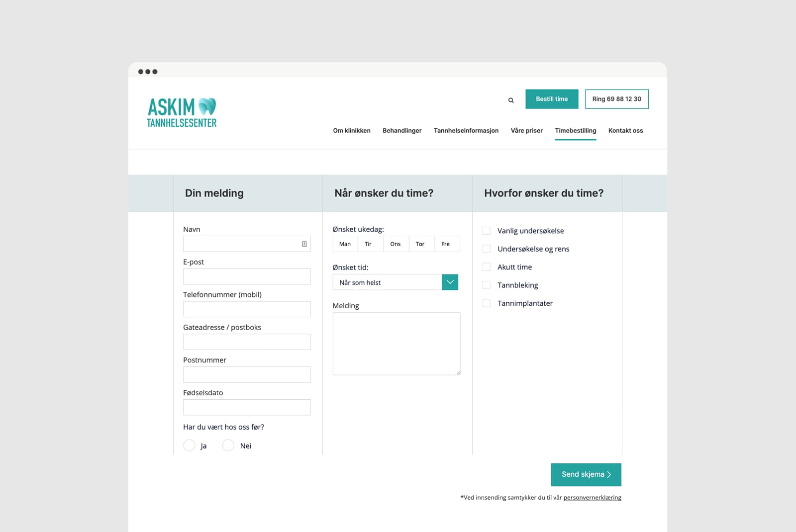Click the autofill icon in Navn field

[304, 244]
